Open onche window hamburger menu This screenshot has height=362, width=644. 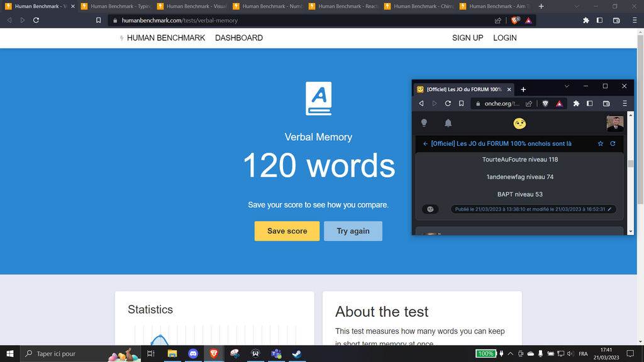click(x=625, y=104)
